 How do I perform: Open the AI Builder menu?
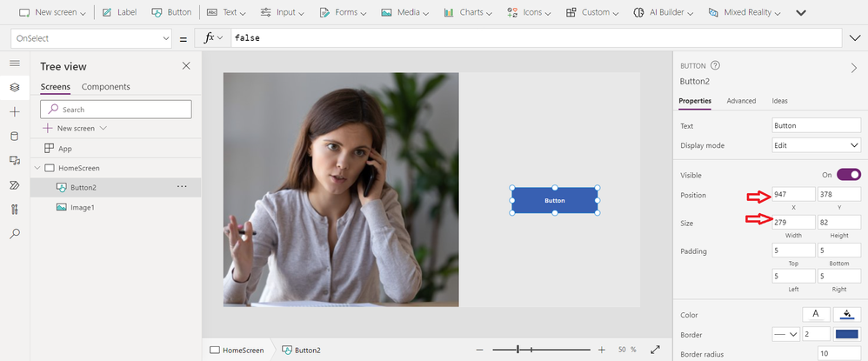(x=664, y=12)
